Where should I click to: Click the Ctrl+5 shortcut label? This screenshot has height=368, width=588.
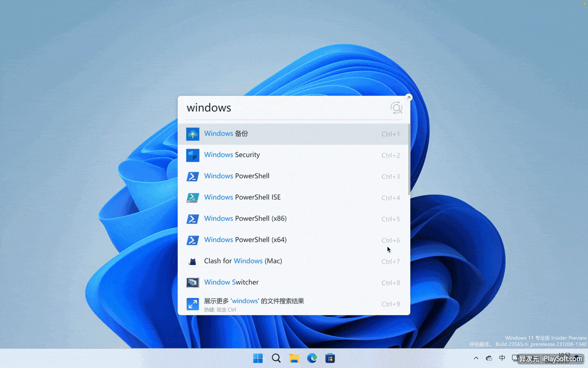pos(391,219)
